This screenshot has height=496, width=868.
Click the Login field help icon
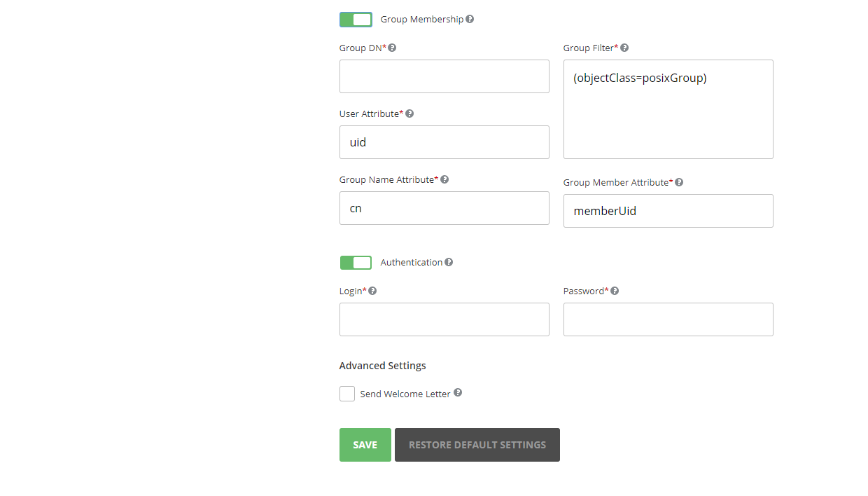click(372, 290)
